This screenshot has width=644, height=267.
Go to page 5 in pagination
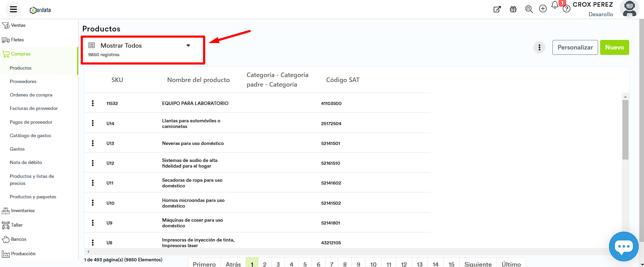pyautogui.click(x=305, y=264)
